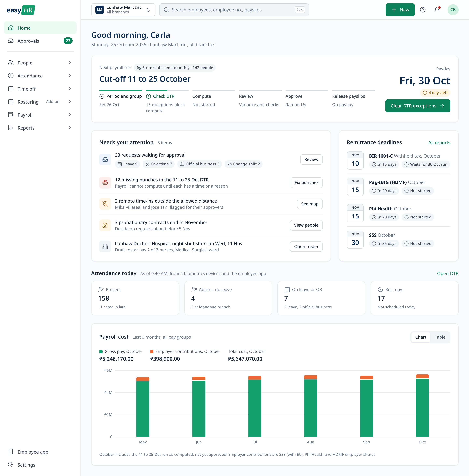
Task: Click the Rostering calendar icon
Action: (x=11, y=102)
